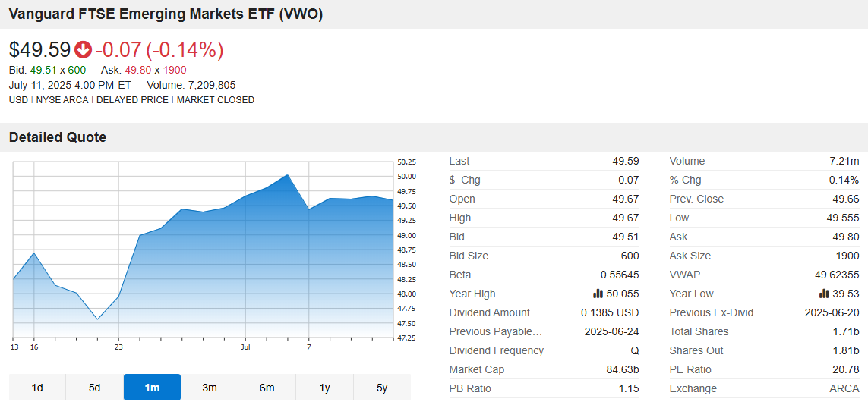Click the $49.59 headline price
This screenshot has height=402, width=868.
[x=40, y=50]
